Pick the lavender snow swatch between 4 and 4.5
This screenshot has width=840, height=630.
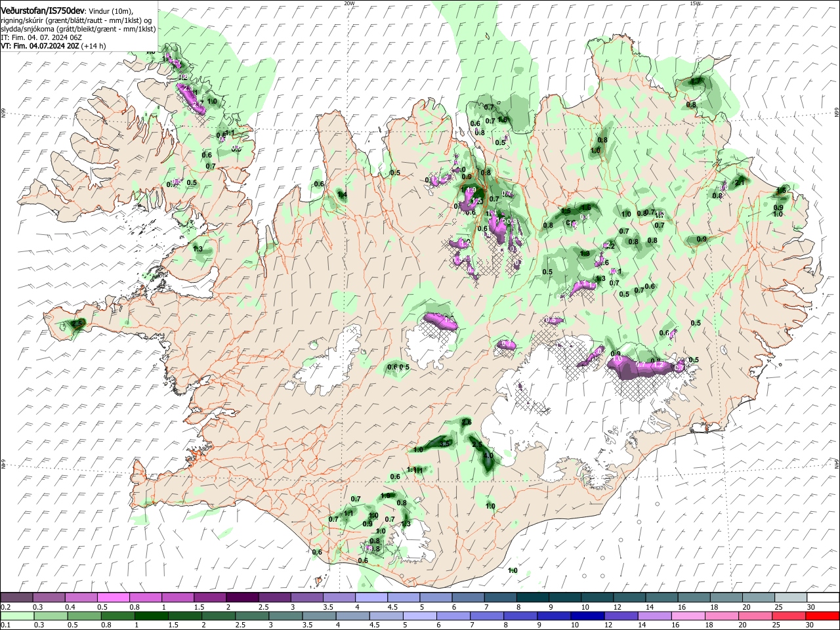point(371,598)
